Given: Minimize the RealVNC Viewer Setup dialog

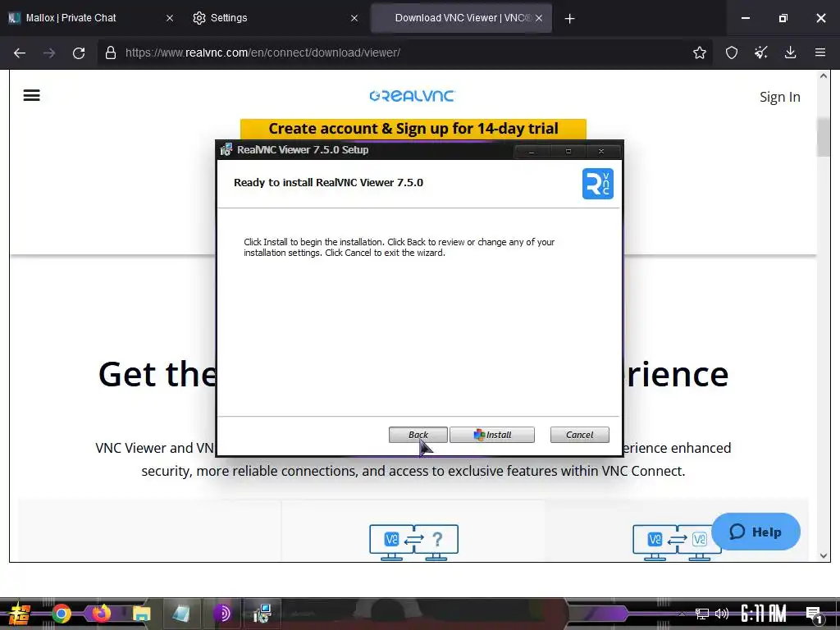Looking at the screenshot, I should [x=532, y=152].
